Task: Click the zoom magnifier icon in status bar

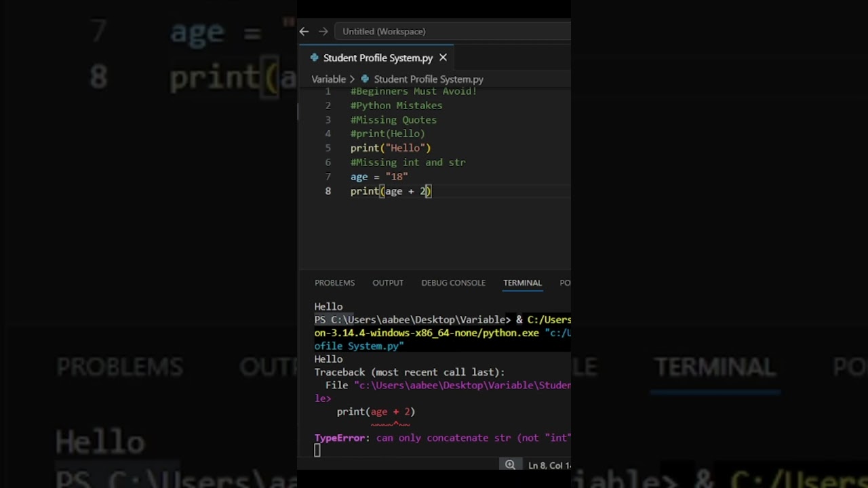Action: [x=510, y=465]
